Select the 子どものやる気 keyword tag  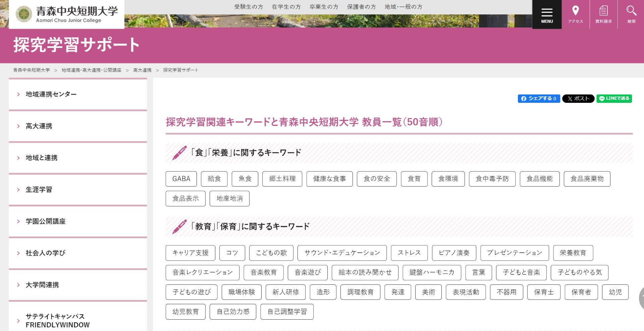(x=580, y=272)
